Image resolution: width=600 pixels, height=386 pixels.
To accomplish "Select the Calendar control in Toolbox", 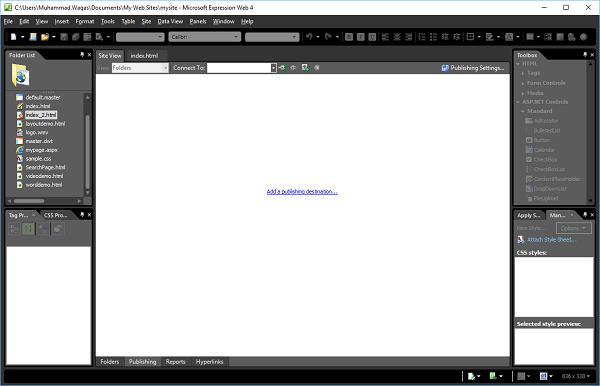I will (540, 150).
